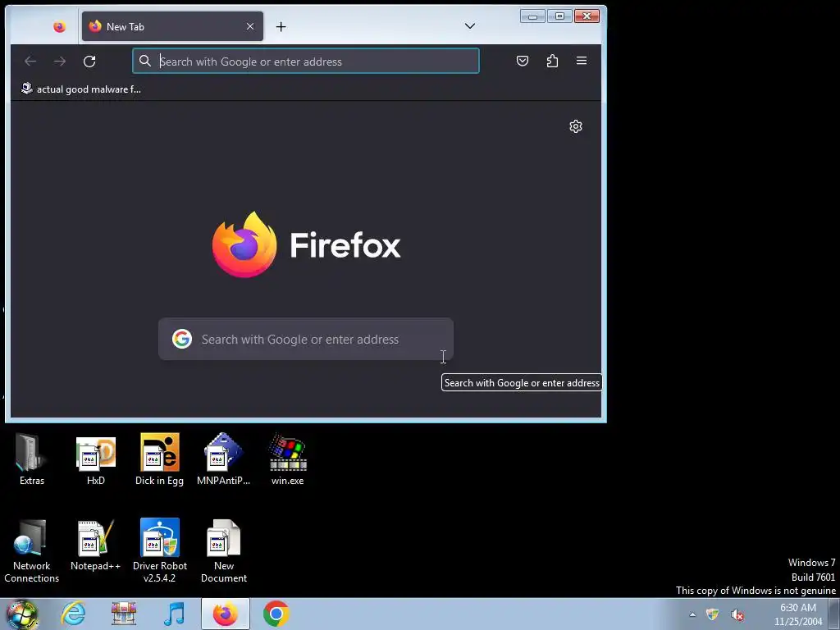The image size is (840, 630).
Task: Open the Extensions puzzle icon
Action: click(x=552, y=61)
